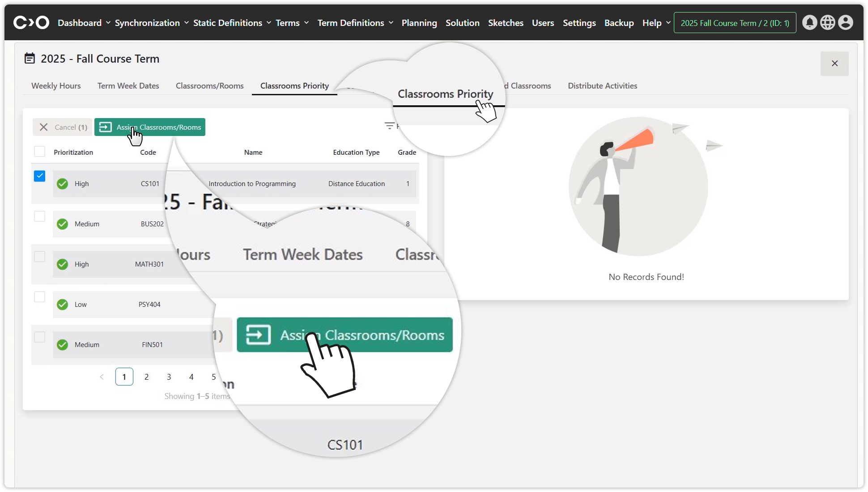Click green check status icon for PSY404
Viewport: 868px width, 492px height.
(x=63, y=305)
